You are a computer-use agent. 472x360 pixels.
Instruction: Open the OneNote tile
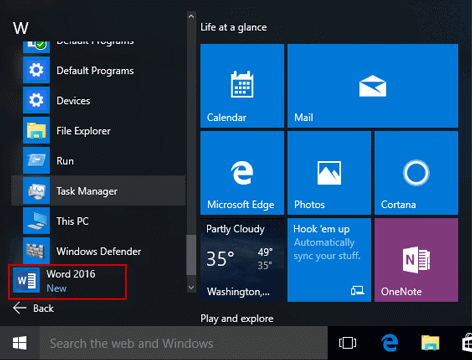click(x=416, y=260)
